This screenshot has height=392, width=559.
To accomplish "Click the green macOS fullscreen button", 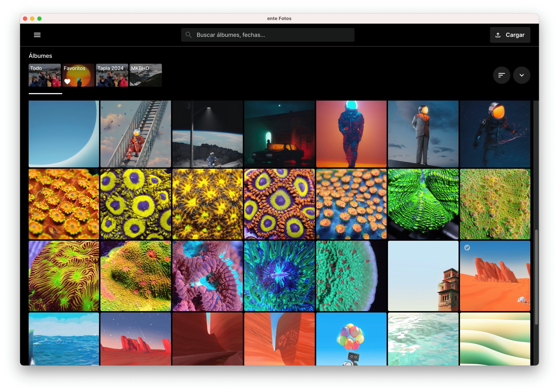I will pos(40,19).
